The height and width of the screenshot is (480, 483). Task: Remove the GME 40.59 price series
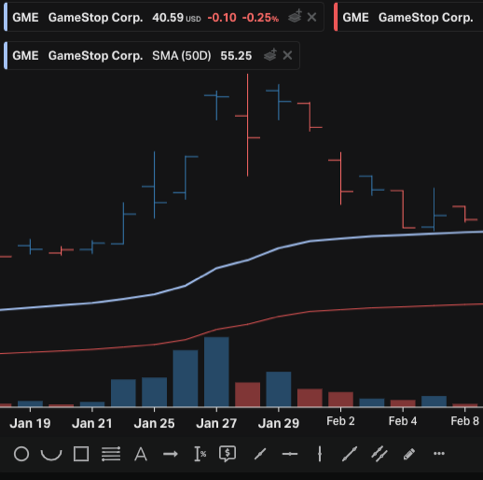point(312,17)
